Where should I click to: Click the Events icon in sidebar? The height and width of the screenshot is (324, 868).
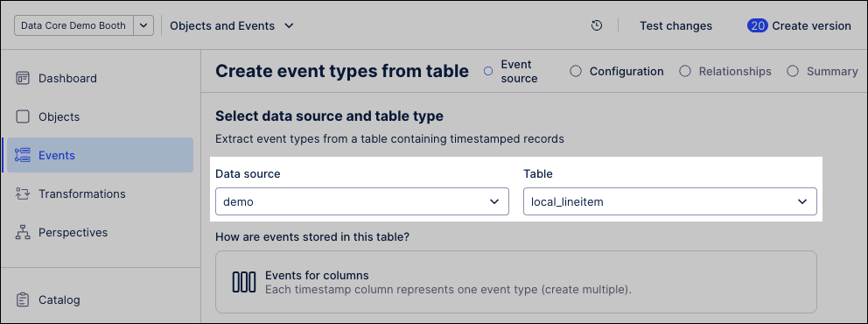pos(23,155)
